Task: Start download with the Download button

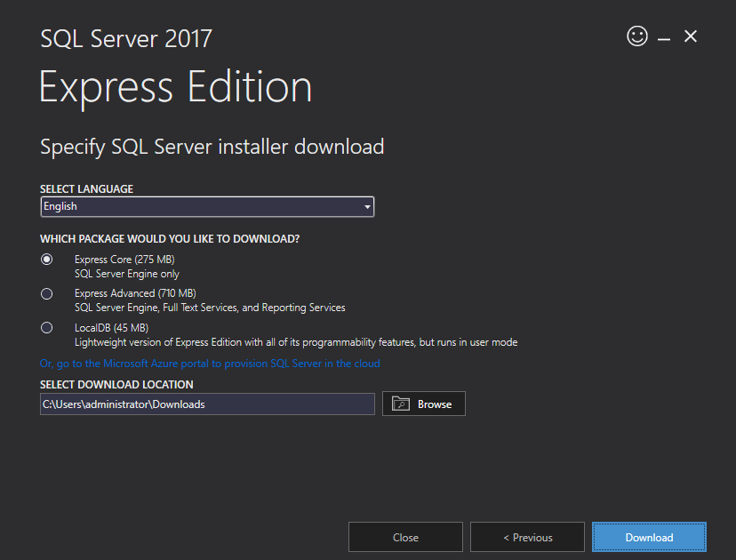Action: coord(649,537)
